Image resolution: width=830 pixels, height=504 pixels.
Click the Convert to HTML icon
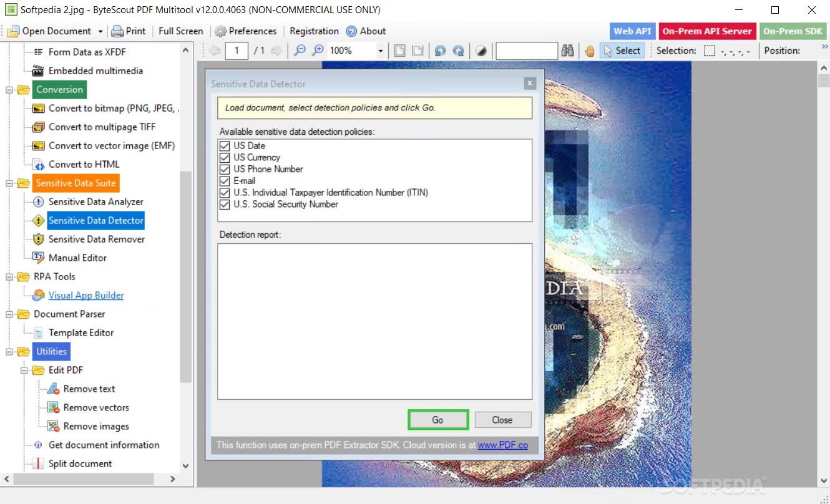(x=39, y=164)
